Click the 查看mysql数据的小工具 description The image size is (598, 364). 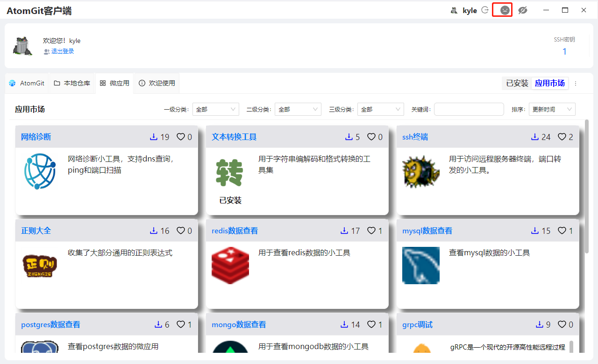tap(489, 253)
